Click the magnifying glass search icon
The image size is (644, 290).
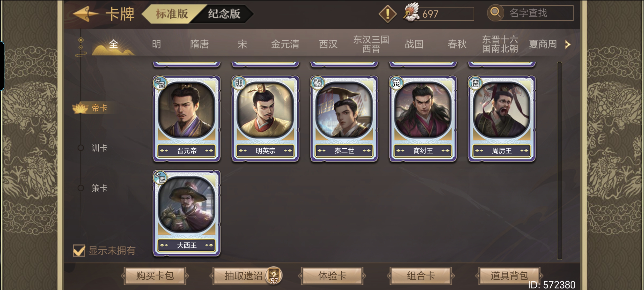495,13
